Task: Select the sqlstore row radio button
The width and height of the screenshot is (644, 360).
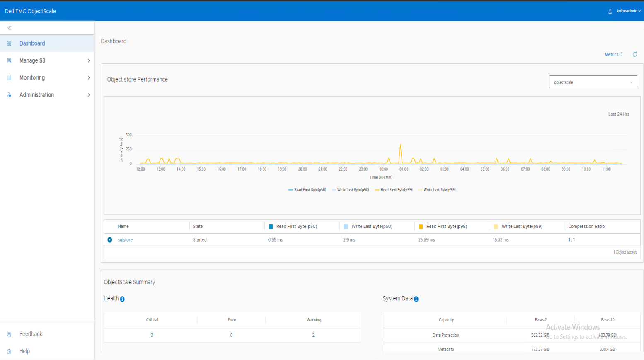Action: pyautogui.click(x=110, y=240)
